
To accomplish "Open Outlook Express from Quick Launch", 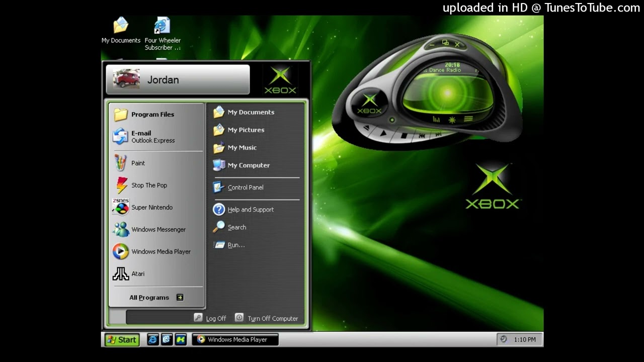I will point(167,339).
